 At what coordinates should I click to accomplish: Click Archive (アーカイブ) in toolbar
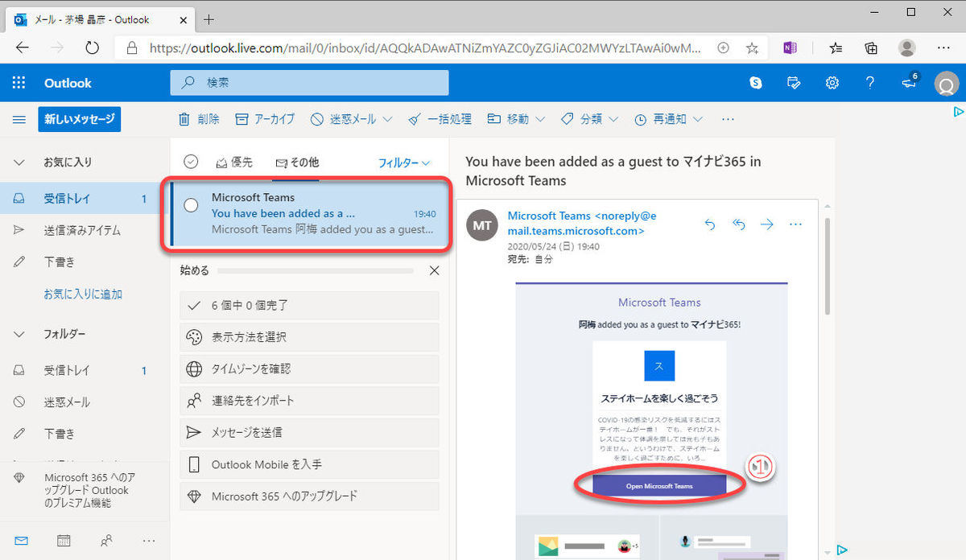tap(265, 119)
